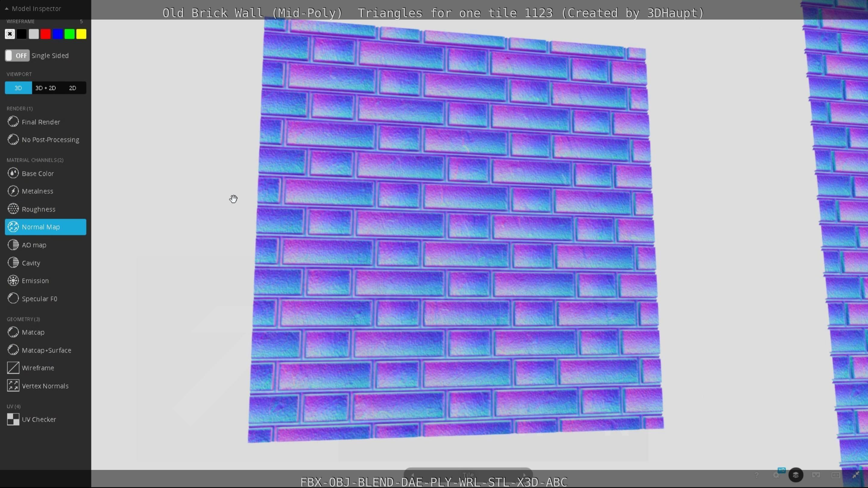Go to previous annotation with left arrow
This screenshot has height=488, width=868.
[412, 475]
